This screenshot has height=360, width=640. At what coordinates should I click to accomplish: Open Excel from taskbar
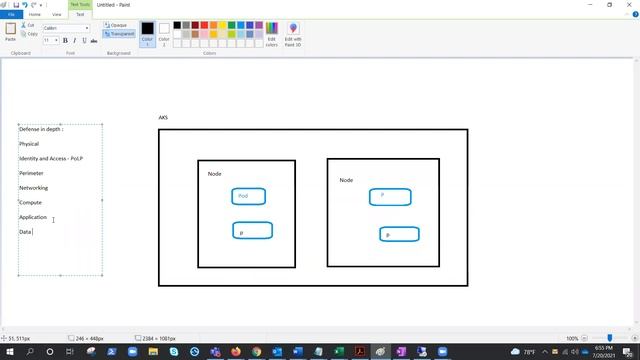(339, 351)
